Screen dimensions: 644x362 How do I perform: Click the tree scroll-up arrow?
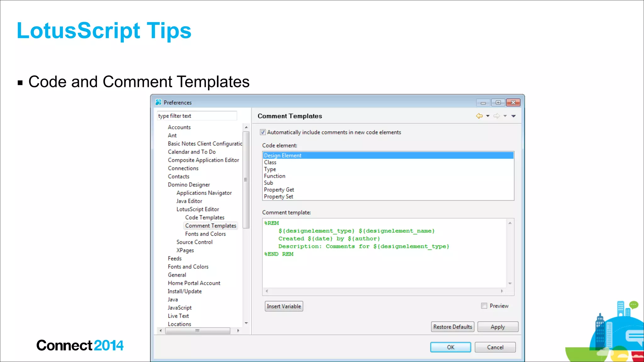click(x=246, y=127)
